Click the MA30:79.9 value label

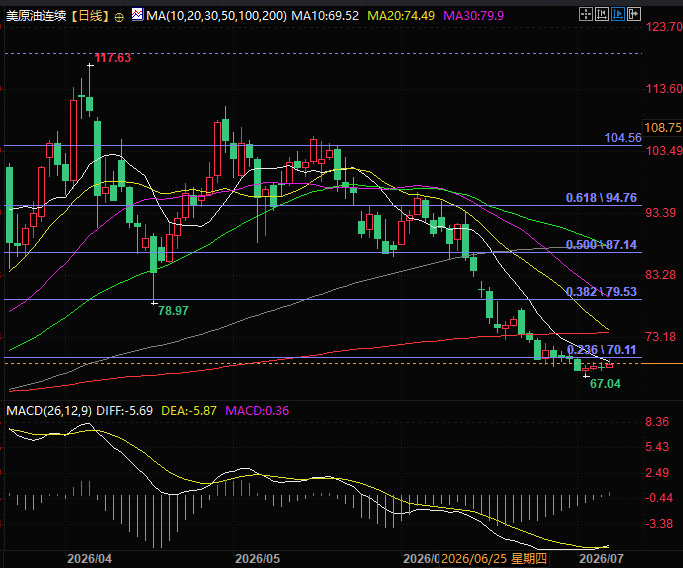[x=473, y=16]
